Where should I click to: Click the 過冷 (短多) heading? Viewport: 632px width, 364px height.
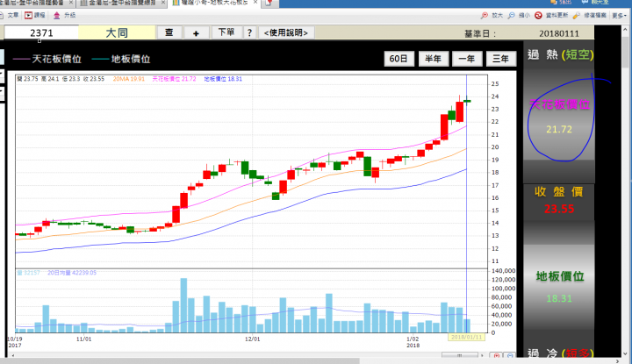point(560,353)
